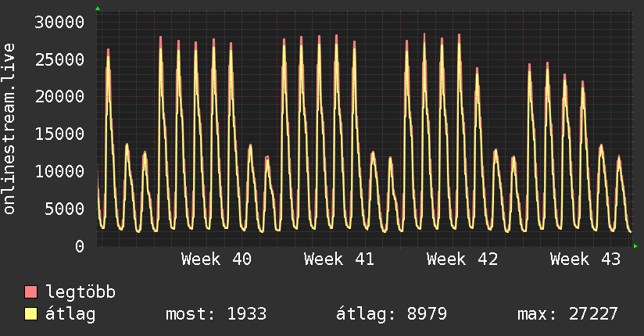Screen dimensions: 644x336
Task: Click the most: 1933 statistic
Action: [x=216, y=314]
